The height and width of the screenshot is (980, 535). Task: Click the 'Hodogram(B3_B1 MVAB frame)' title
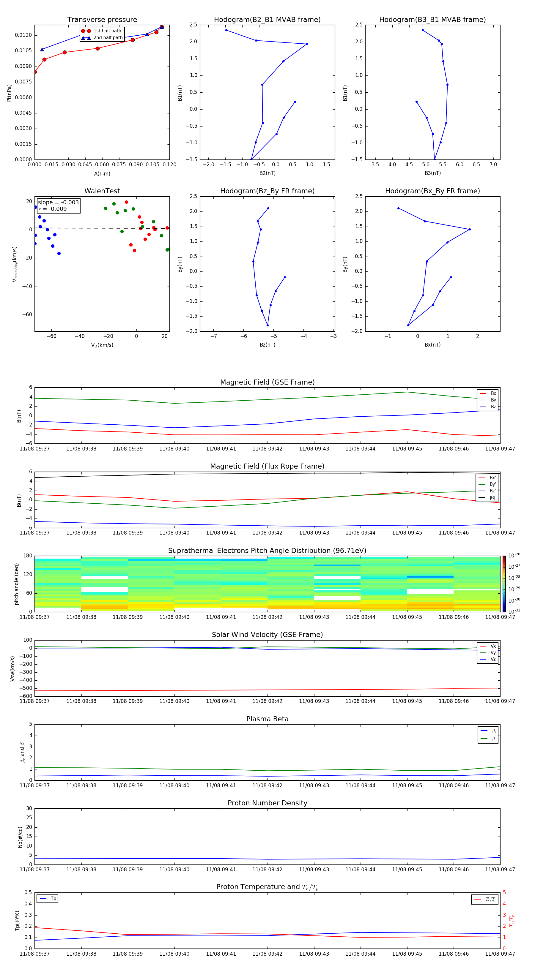(x=432, y=20)
